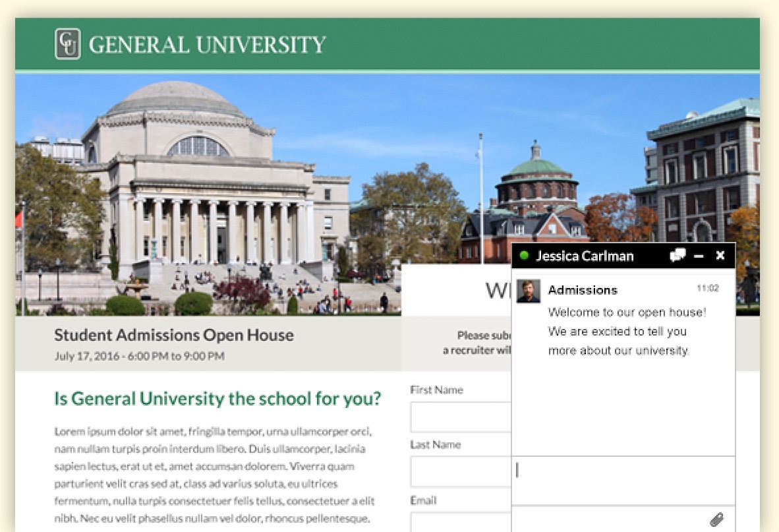The image size is (779, 532).
Task: Click the 11:02 message timestamp
Action: click(707, 289)
